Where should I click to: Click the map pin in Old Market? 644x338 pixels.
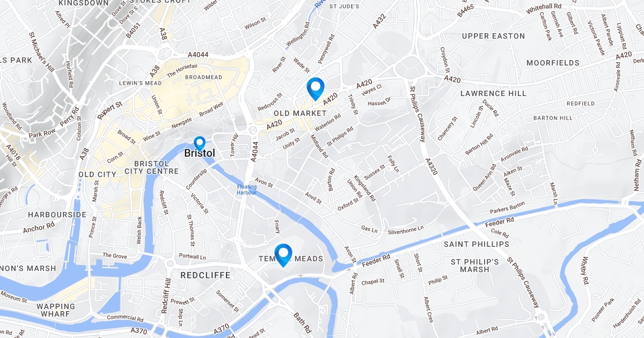click(316, 89)
